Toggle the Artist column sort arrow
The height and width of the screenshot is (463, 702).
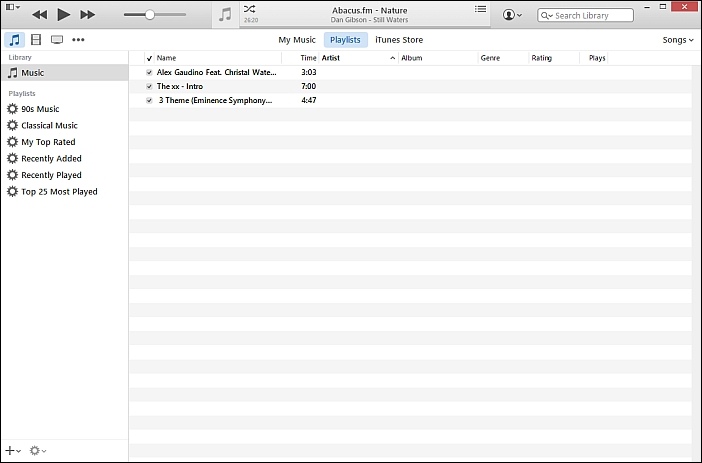(393, 58)
